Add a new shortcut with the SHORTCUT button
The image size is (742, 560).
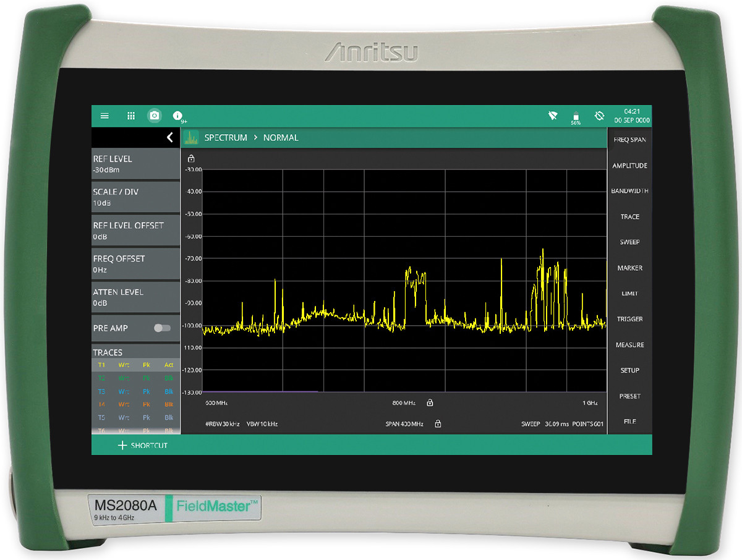(x=143, y=445)
